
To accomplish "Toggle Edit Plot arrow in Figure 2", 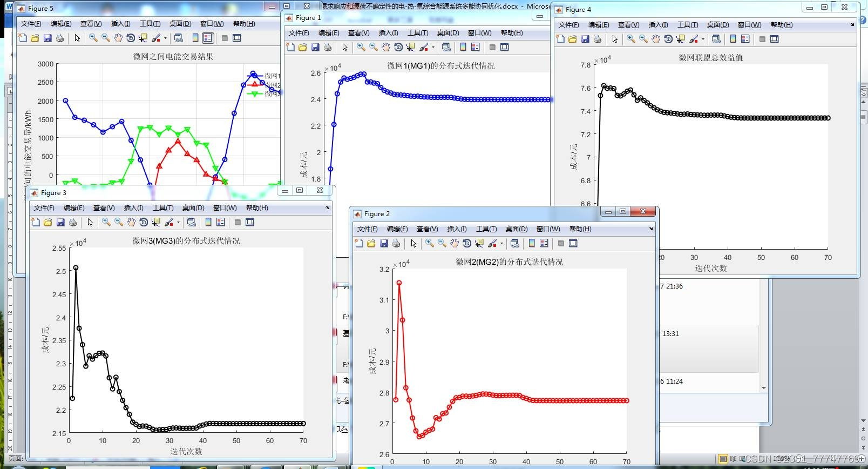I will (x=413, y=243).
